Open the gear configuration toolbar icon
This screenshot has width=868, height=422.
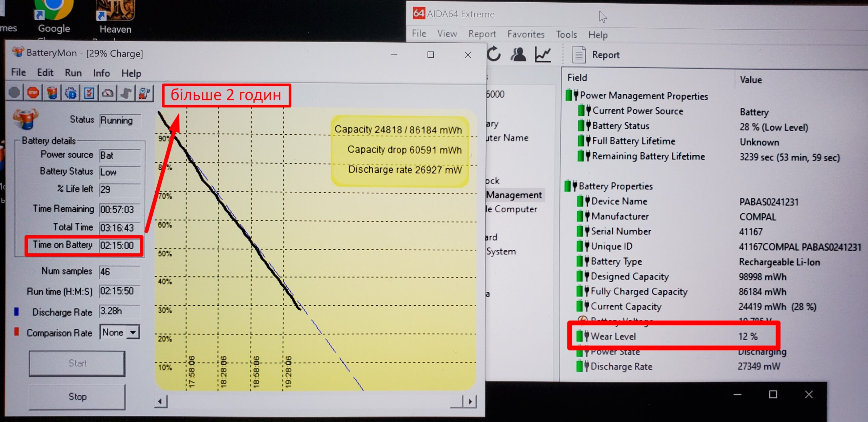[x=71, y=93]
